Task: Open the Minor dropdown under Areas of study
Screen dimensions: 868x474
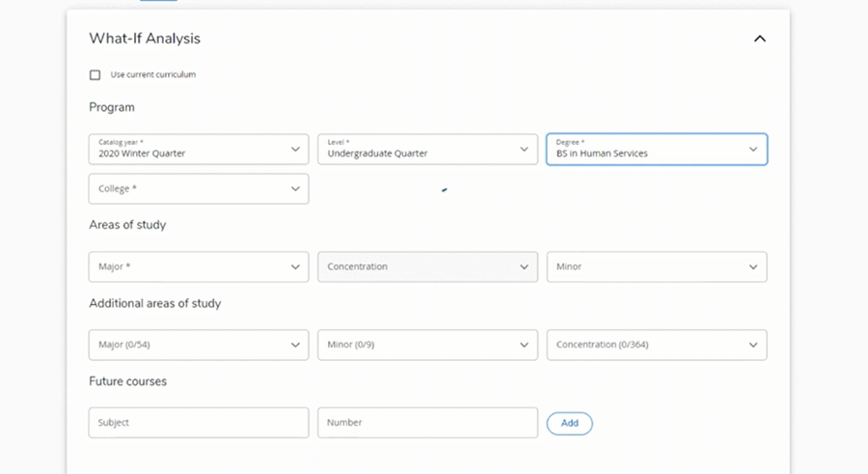Action: [656, 267]
